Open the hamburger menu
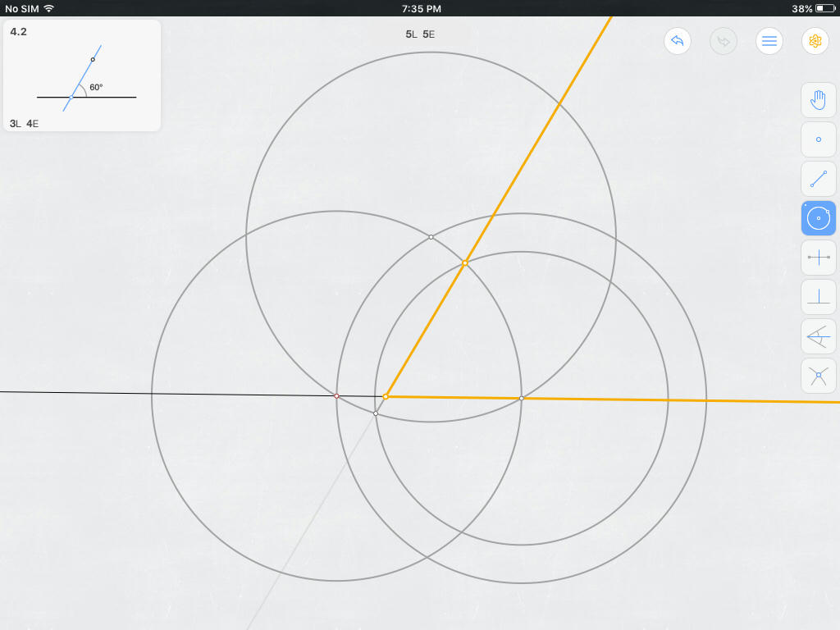The height and width of the screenshot is (630, 840). click(769, 41)
